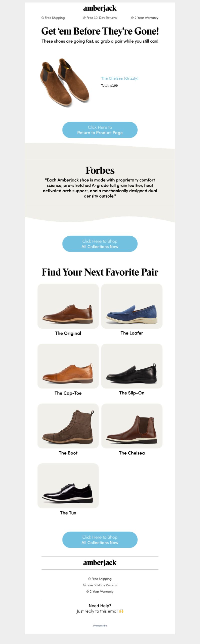The image size is (200, 644).
Task: Choose The Boot product tile
Action: point(68,426)
